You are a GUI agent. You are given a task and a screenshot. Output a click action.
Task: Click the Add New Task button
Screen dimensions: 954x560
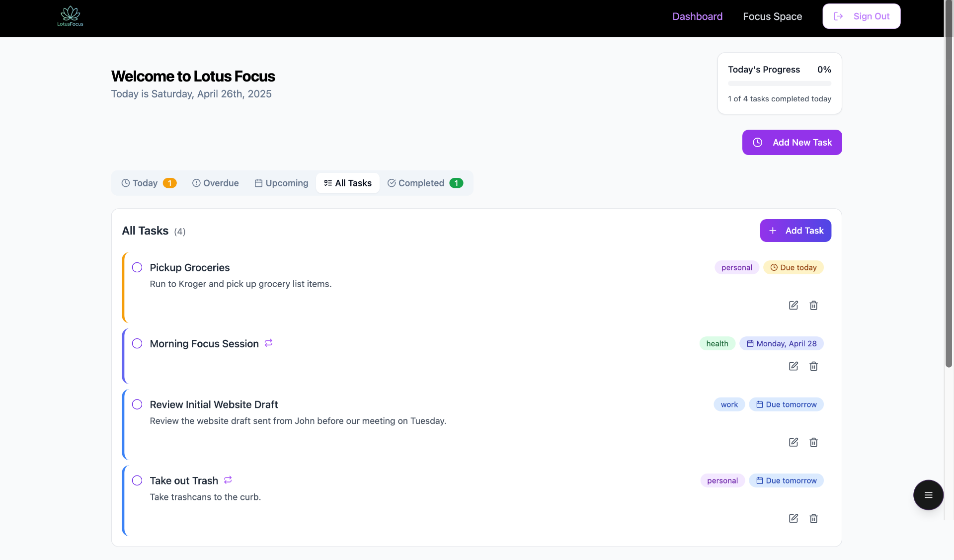(x=792, y=142)
